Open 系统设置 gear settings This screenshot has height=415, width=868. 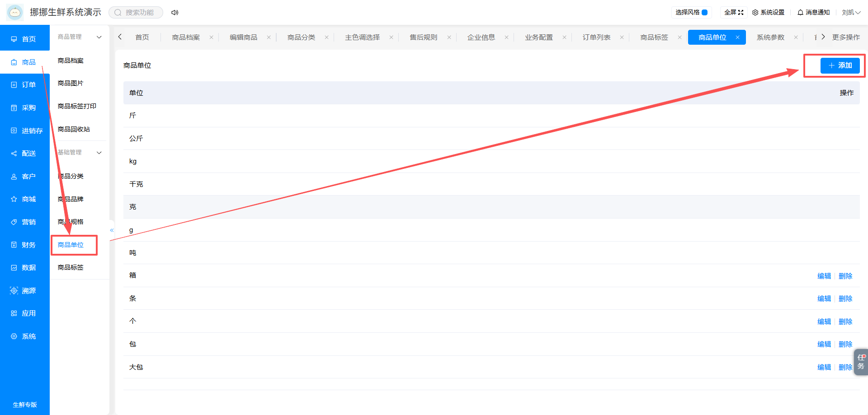pyautogui.click(x=768, y=13)
